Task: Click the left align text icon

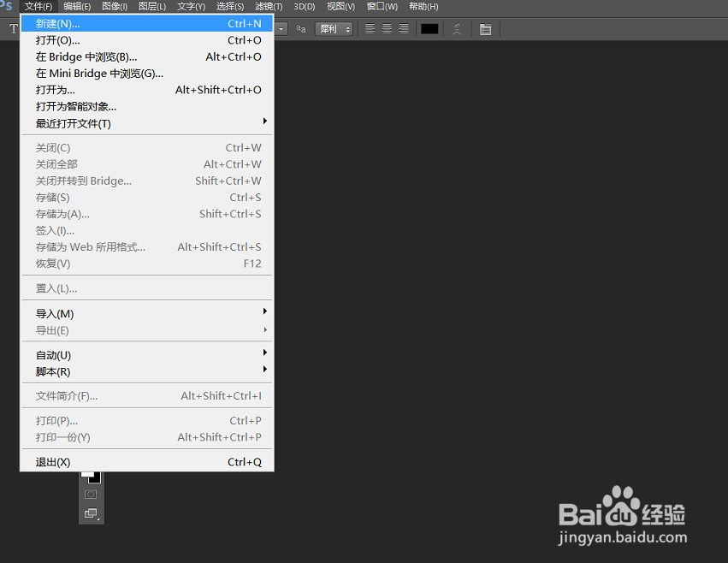Action: tap(370, 29)
